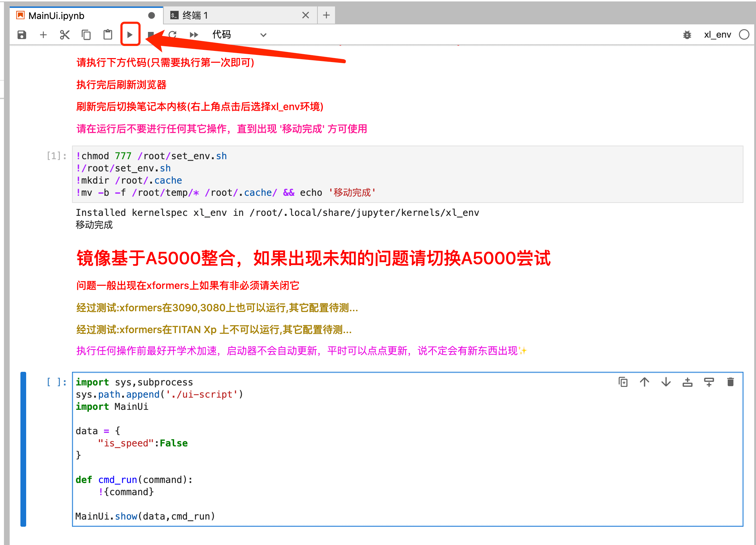Insert a new cell with the plus icon
The height and width of the screenshot is (545, 756).
[x=43, y=35]
